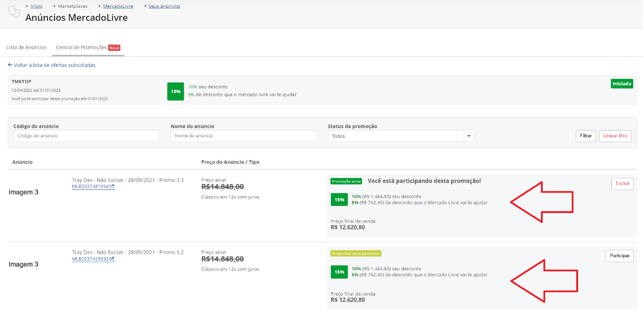The image size is (644, 314).
Task: Click the Status da promoção dropdown arrow
Action: click(x=469, y=136)
